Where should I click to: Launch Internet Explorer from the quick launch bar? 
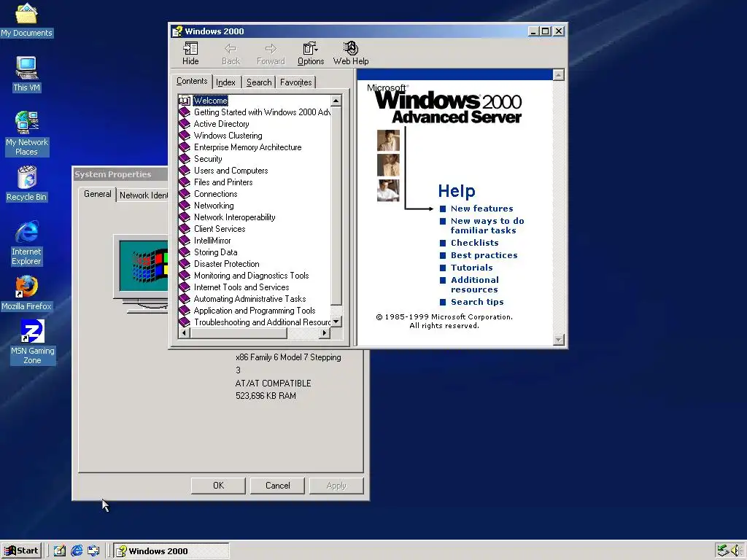click(x=77, y=551)
